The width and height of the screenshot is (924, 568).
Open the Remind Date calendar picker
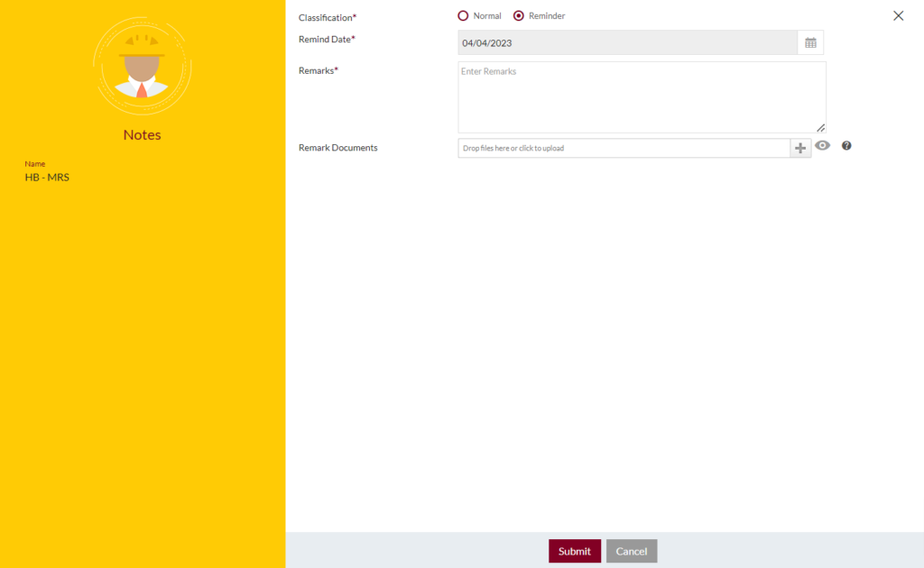[810, 43]
